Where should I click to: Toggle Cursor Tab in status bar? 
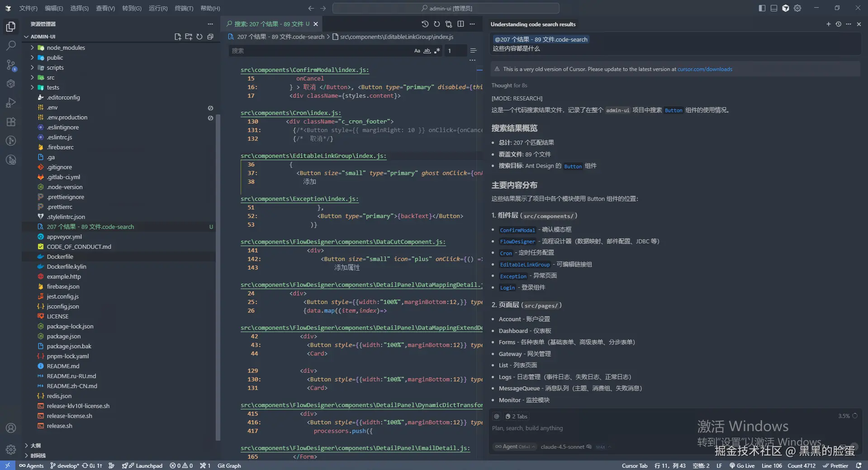click(635, 465)
